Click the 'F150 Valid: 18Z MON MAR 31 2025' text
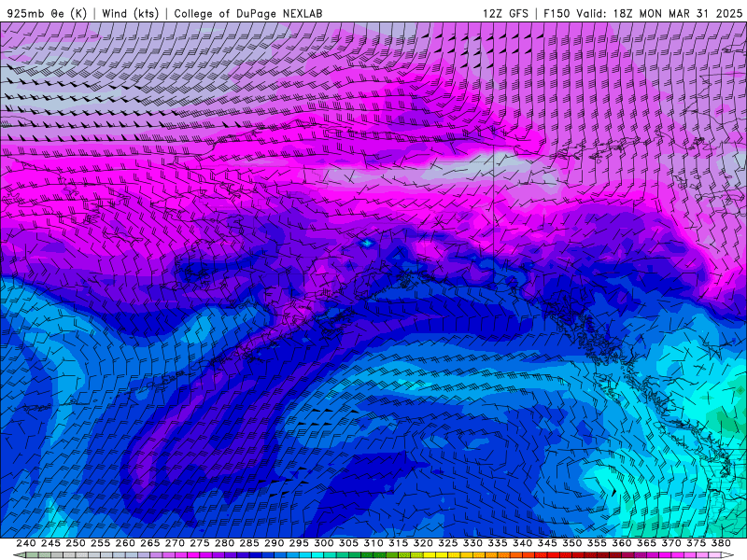Image resolution: width=747 pixels, height=560 pixels. [642, 14]
